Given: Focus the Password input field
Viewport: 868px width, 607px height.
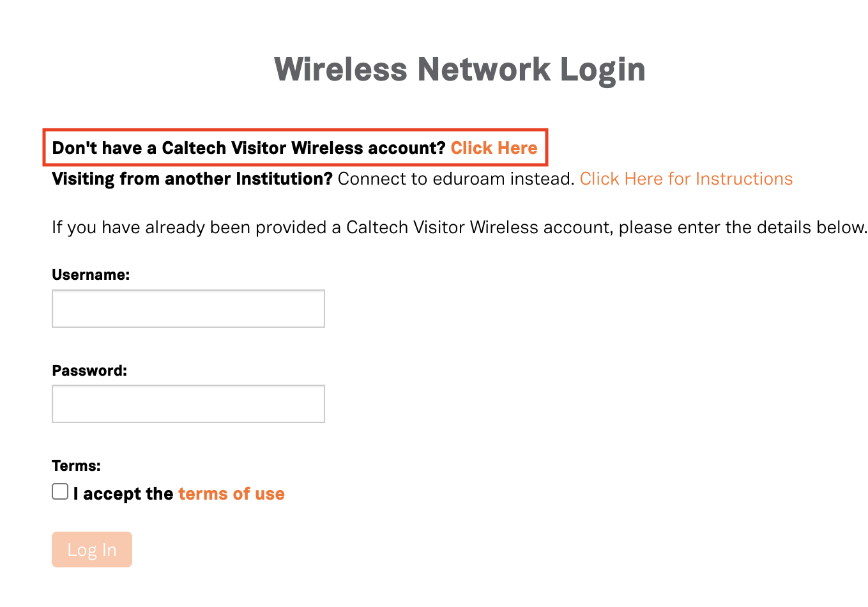Looking at the screenshot, I should click(x=188, y=404).
